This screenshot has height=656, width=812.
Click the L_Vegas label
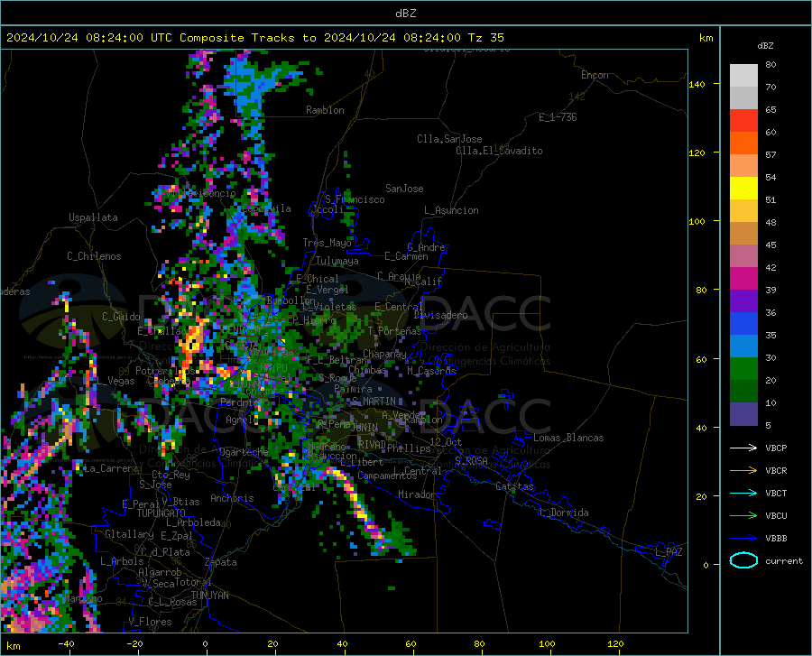click(x=115, y=381)
